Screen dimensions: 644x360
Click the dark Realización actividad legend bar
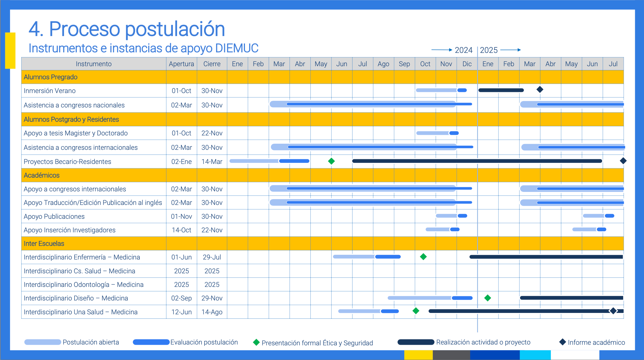(416, 342)
